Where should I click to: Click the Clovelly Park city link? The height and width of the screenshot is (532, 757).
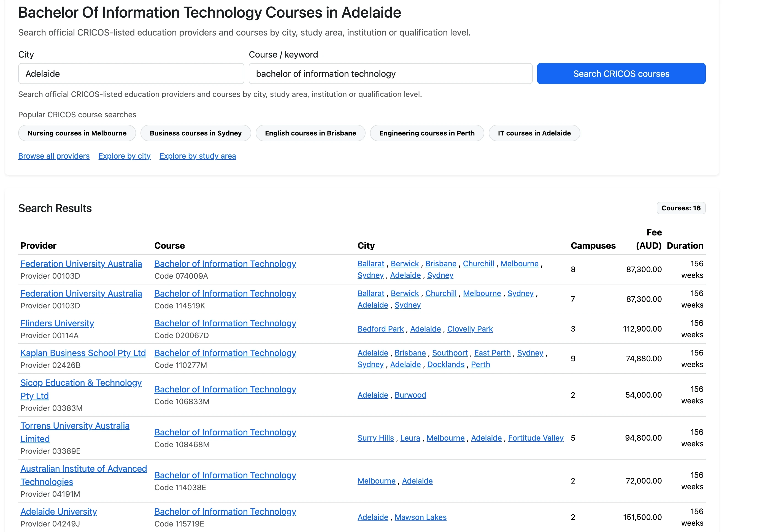pyautogui.click(x=470, y=329)
